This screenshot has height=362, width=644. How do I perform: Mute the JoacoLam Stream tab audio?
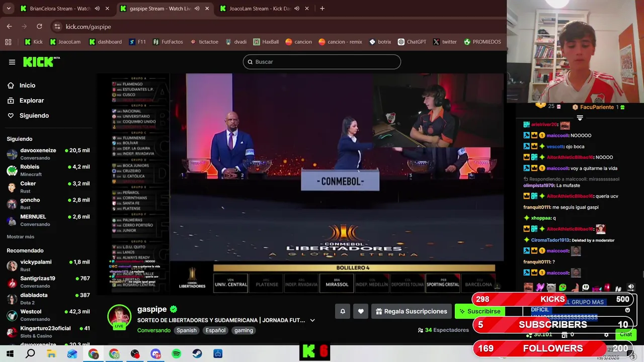click(x=297, y=9)
